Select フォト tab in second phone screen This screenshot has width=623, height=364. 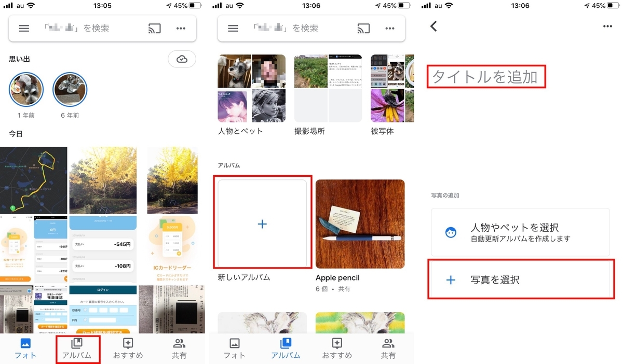pos(234,348)
